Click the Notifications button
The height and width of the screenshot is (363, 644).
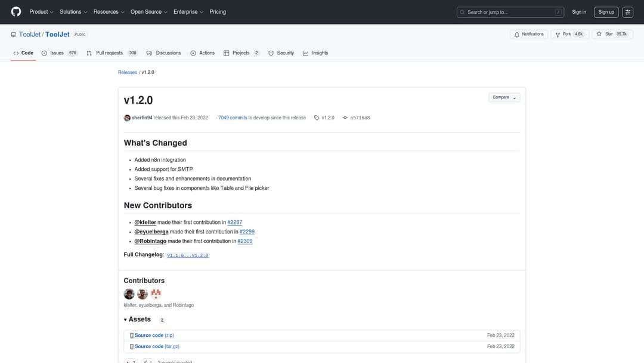click(528, 35)
